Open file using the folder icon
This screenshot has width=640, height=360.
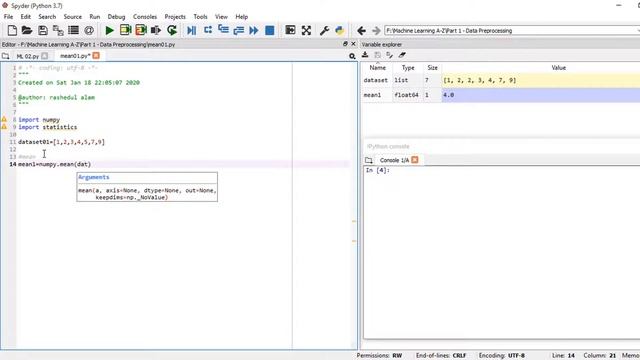(x=27, y=30)
